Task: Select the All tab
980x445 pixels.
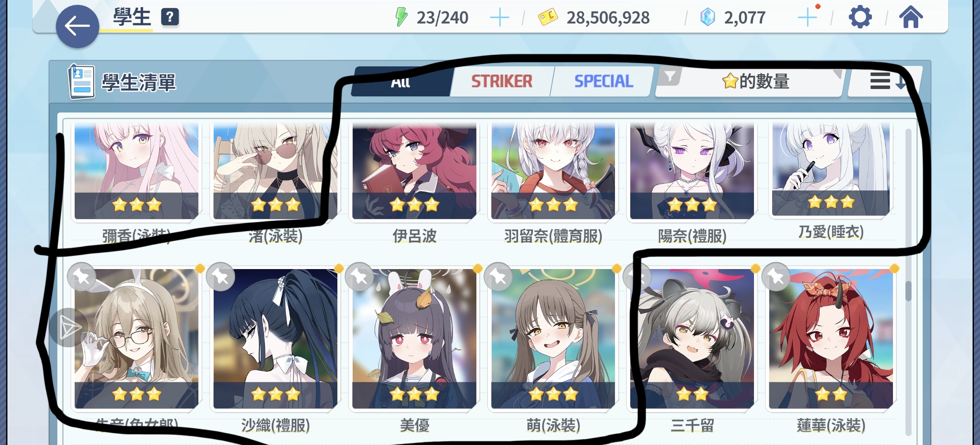Action: coord(400,81)
